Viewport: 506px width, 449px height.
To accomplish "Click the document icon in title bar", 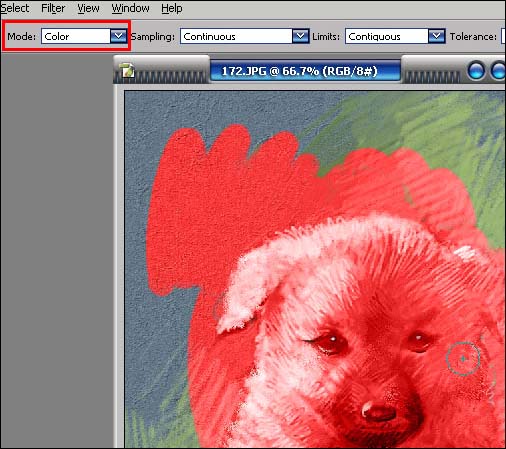I will coord(128,70).
